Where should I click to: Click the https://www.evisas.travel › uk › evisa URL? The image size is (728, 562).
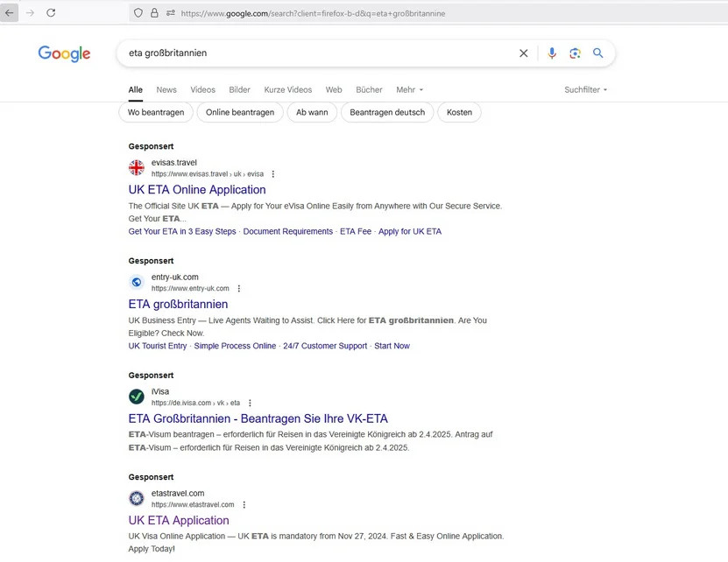208,174
